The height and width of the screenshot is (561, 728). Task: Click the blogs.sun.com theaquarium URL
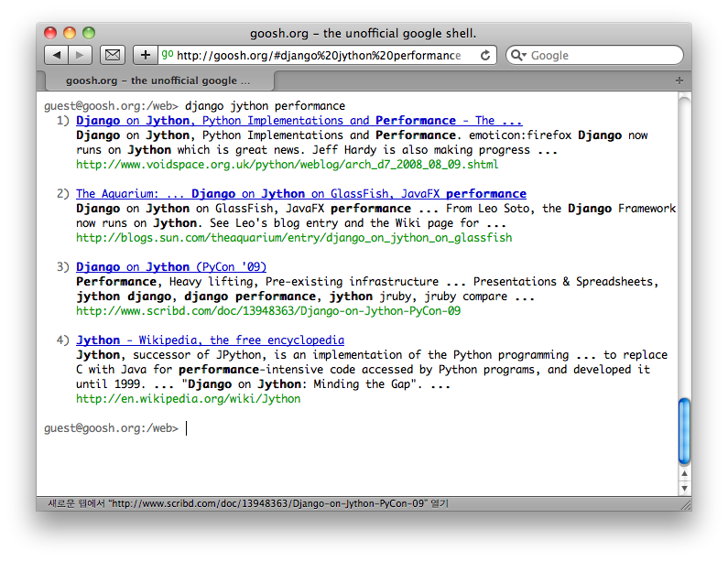pos(294,238)
